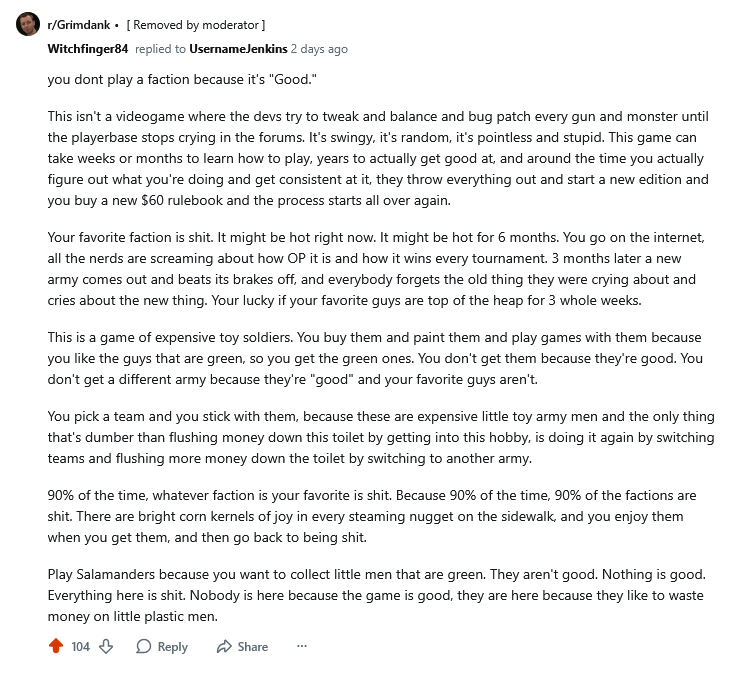Click the Share arrow icon
The width and height of the screenshot is (732, 674).
pos(225,647)
